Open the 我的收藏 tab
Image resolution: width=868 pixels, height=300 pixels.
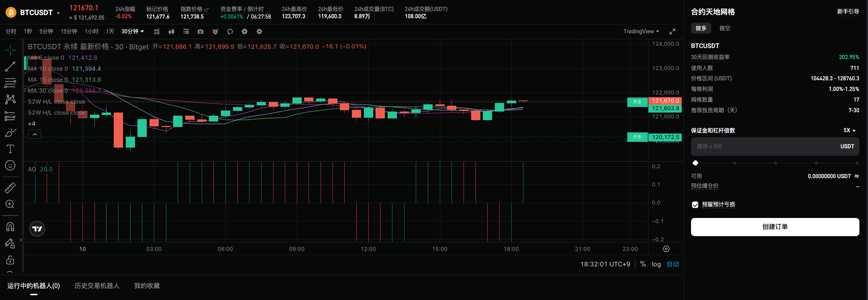coord(147,286)
